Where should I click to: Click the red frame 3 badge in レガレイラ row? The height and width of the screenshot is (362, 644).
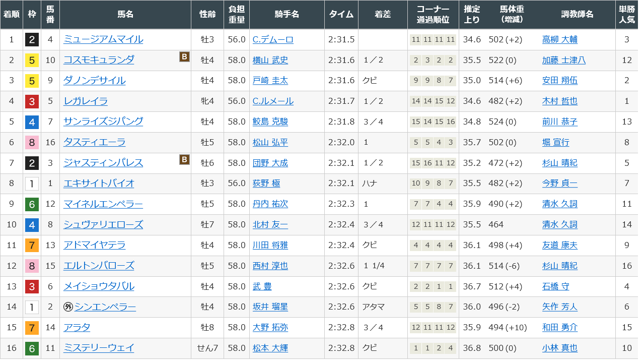[x=32, y=101]
